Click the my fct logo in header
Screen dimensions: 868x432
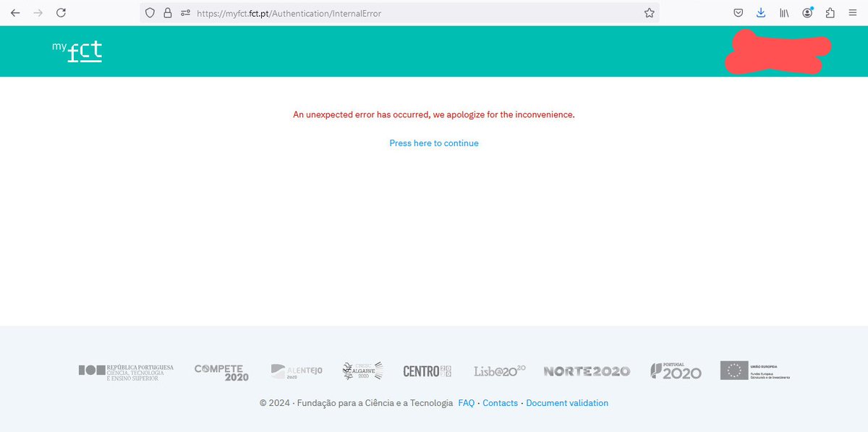point(77,51)
